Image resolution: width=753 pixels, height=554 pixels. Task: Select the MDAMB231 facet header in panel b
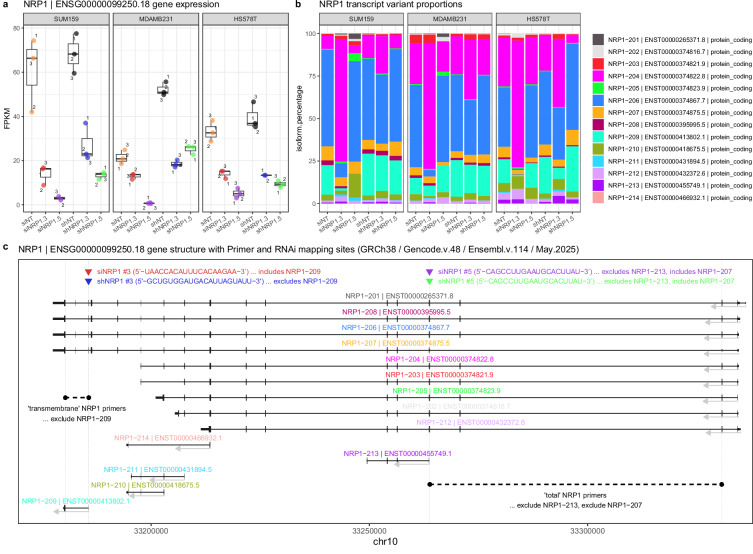pyautogui.click(x=449, y=19)
